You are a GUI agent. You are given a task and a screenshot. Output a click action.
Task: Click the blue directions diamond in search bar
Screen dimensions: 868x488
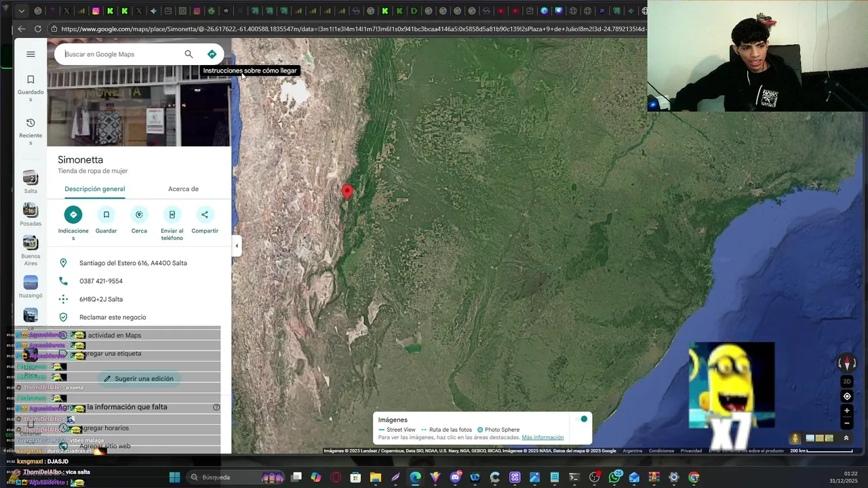[x=212, y=54]
